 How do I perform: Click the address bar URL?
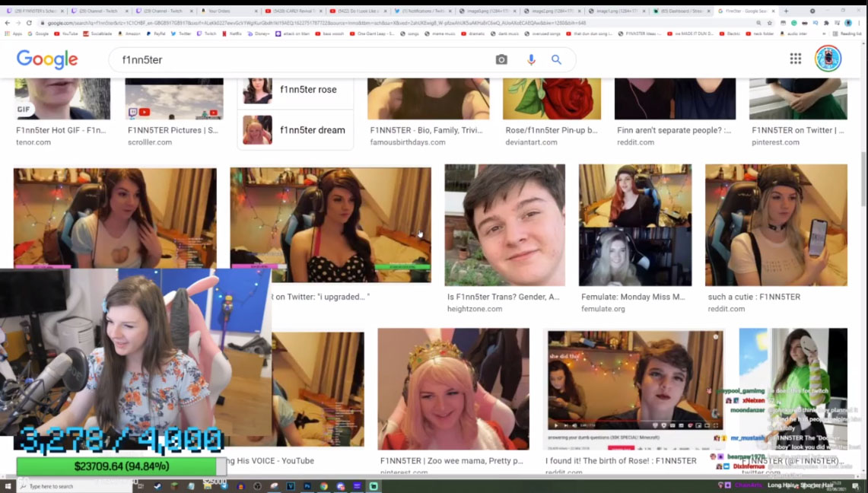coord(316,23)
